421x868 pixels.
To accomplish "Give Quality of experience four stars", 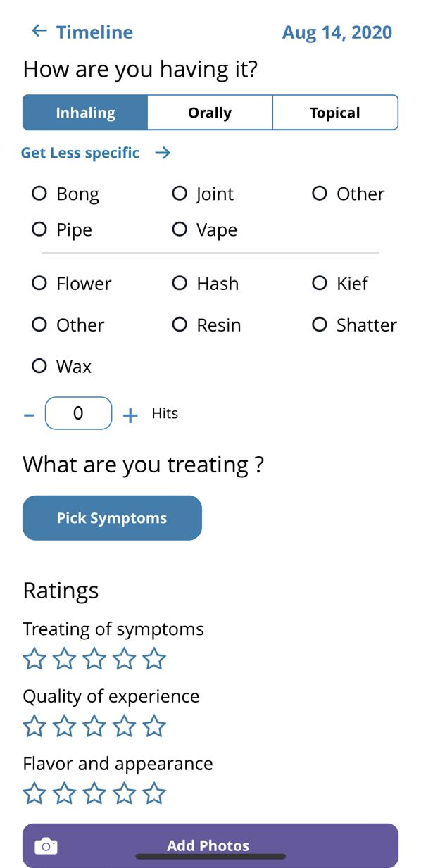I will [x=125, y=726].
